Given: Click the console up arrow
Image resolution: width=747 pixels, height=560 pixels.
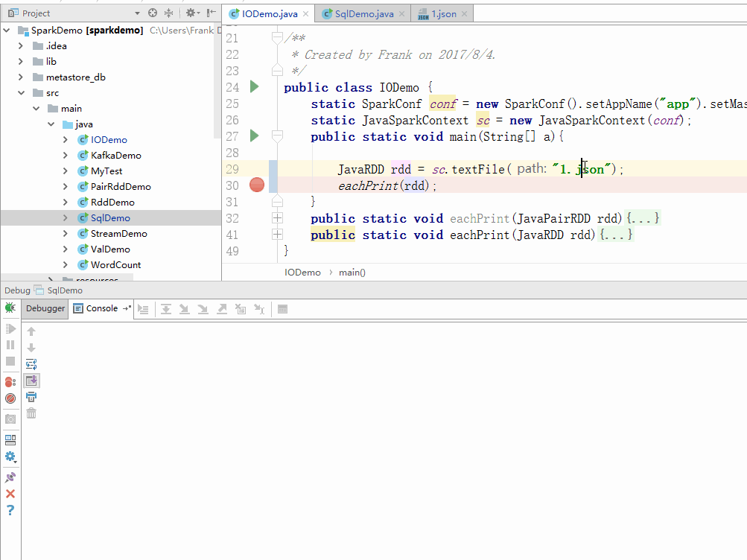Looking at the screenshot, I should (x=31, y=331).
